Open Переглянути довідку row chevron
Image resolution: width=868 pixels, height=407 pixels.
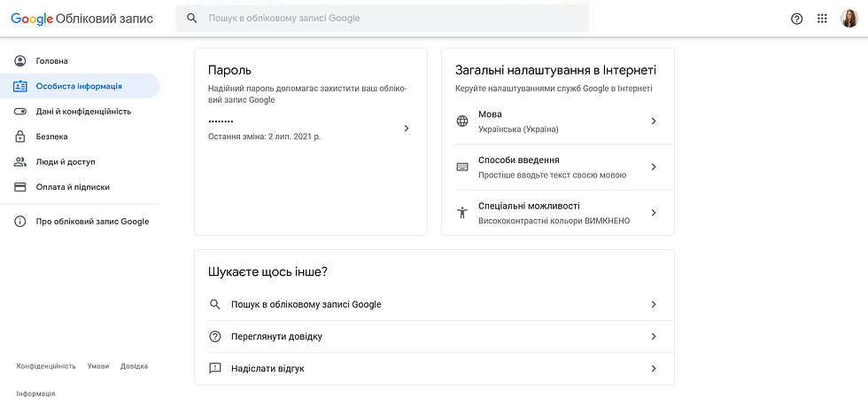(x=654, y=337)
